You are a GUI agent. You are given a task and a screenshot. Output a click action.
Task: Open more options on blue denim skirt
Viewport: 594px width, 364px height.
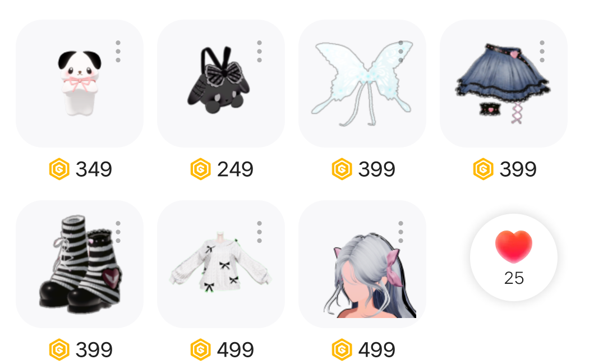tap(542, 52)
